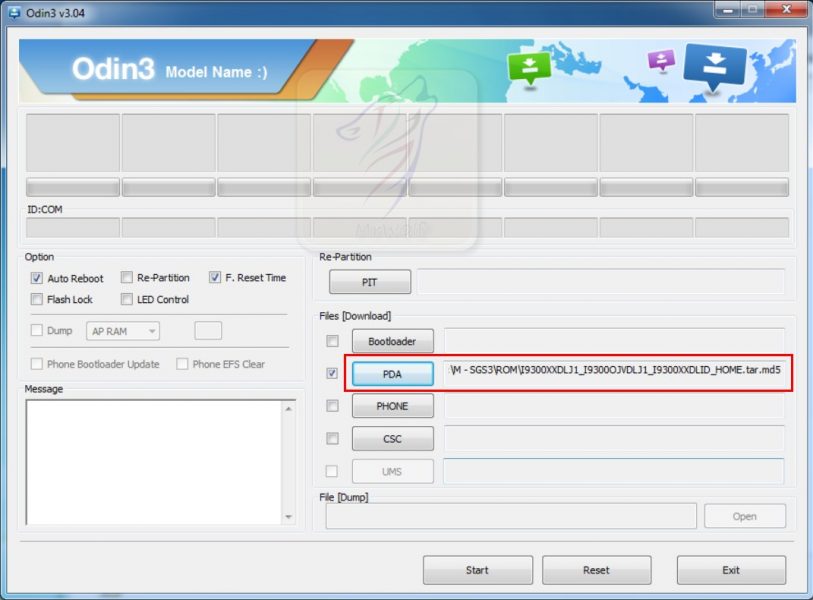Check the CSC file checkbox

[332, 439]
